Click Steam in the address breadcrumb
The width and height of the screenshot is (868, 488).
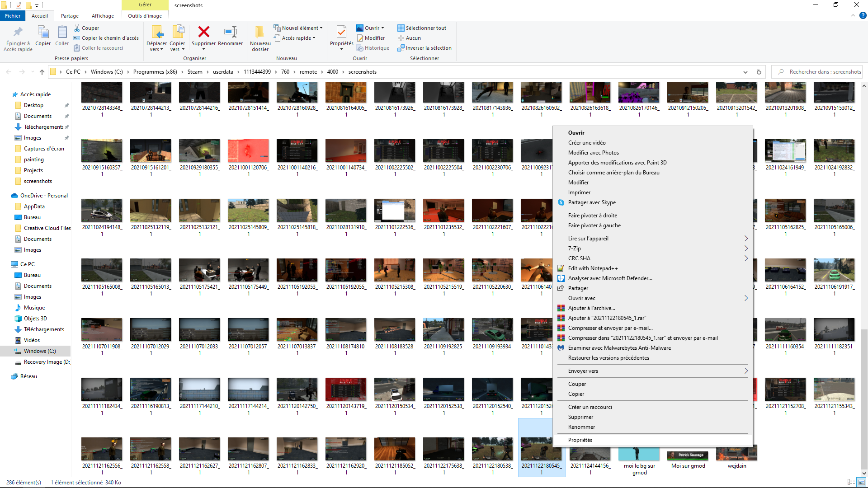(x=195, y=72)
